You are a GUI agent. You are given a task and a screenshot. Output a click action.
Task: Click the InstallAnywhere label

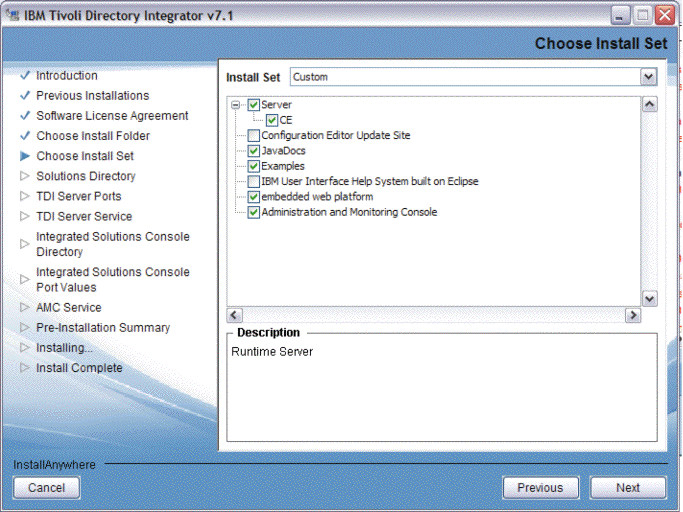pos(54,465)
